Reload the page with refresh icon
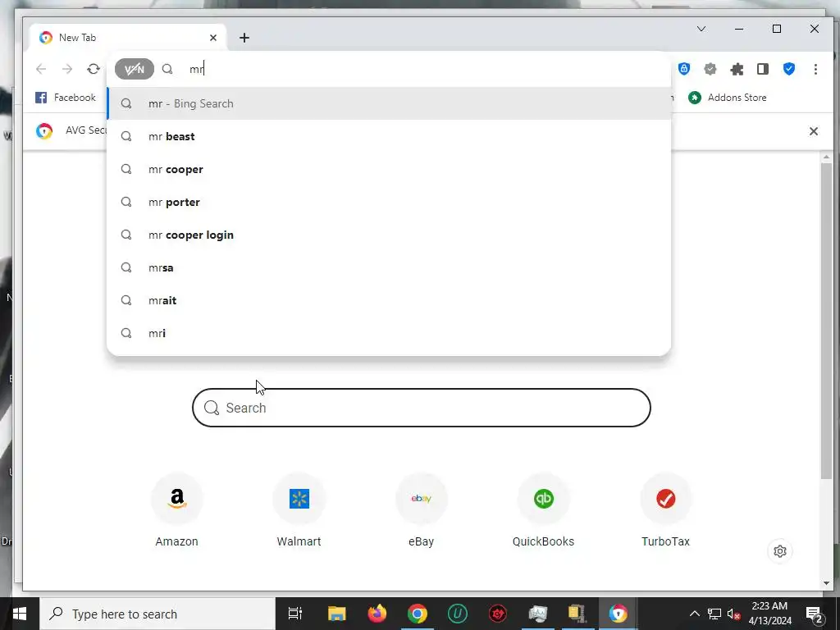840x630 pixels. coord(94,69)
